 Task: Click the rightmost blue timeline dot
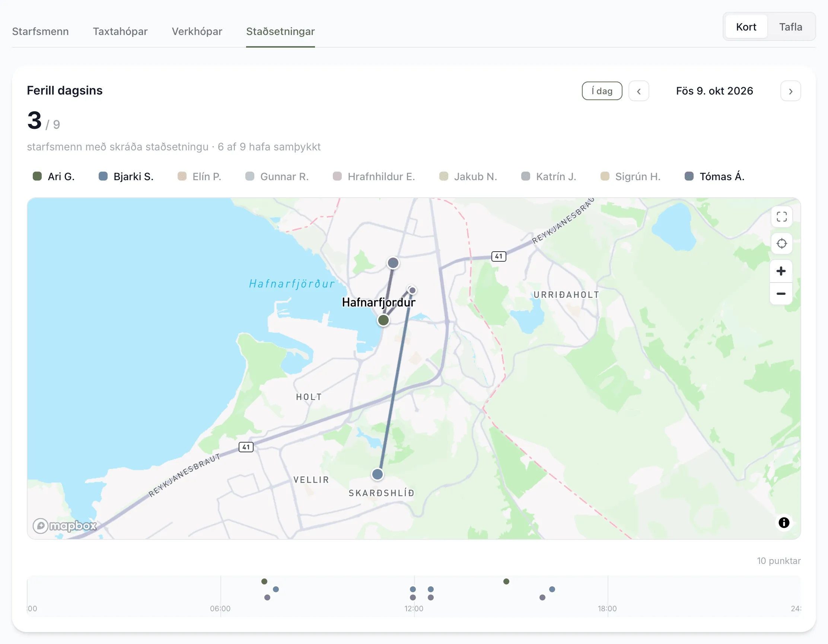(552, 589)
